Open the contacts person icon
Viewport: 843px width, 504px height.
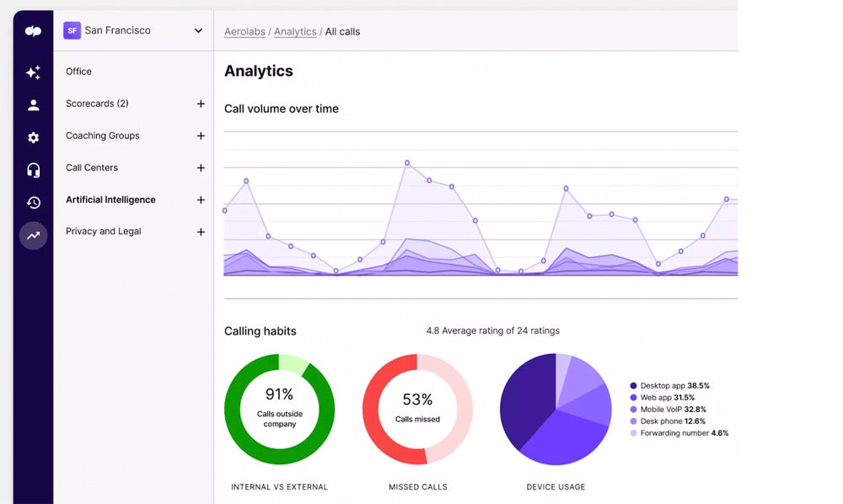point(33,105)
